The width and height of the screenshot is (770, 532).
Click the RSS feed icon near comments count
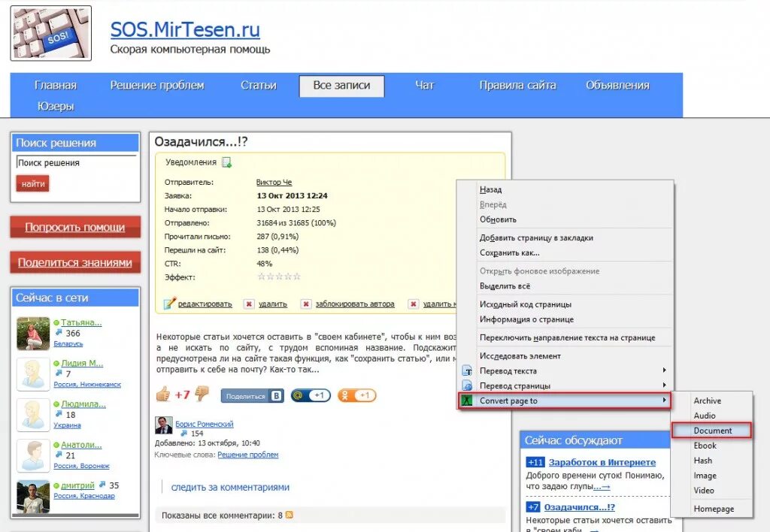coord(290,515)
